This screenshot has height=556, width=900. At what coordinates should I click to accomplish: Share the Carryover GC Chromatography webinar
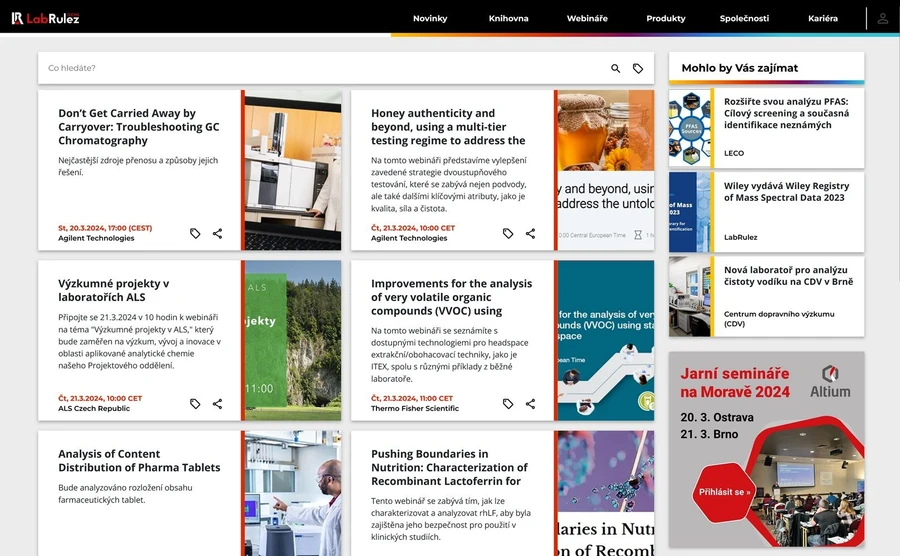pos(218,234)
